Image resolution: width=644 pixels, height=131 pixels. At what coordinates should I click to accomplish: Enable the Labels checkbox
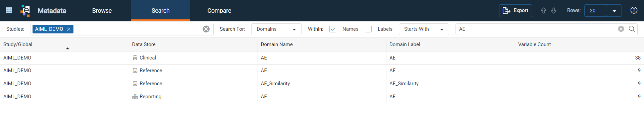tap(368, 29)
